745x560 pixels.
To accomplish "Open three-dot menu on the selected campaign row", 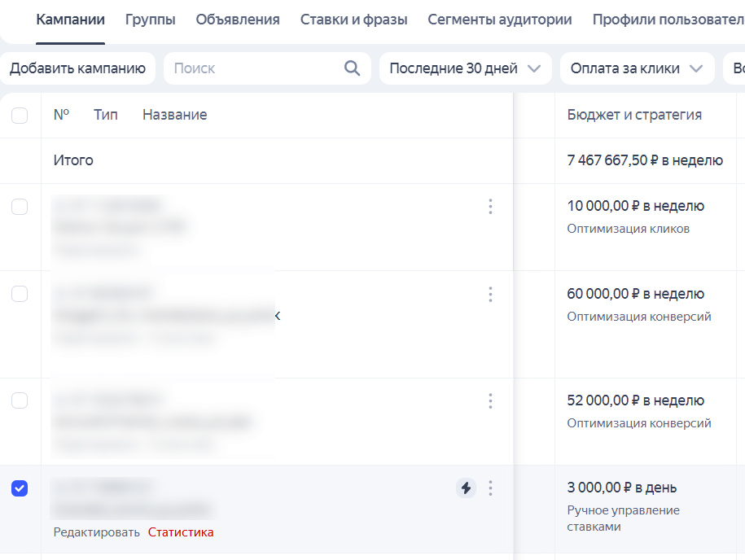I will tap(490, 487).
